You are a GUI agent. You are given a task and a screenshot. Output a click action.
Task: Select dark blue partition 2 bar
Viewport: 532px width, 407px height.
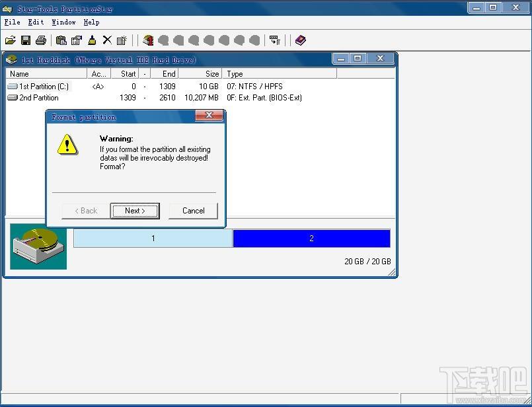pyautogui.click(x=311, y=239)
